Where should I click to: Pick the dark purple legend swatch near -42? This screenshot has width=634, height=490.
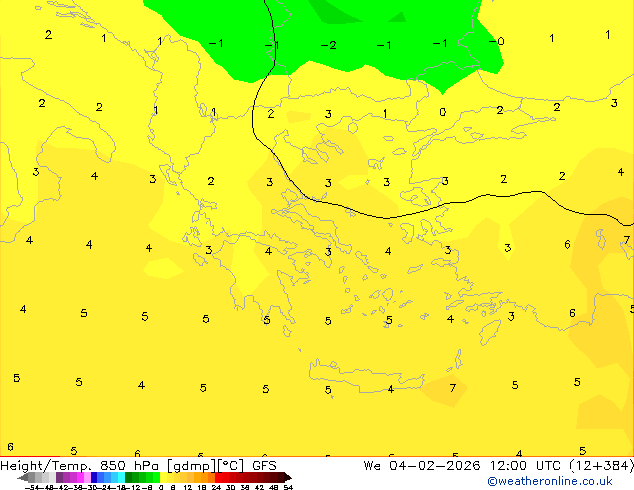pyautogui.click(x=59, y=477)
